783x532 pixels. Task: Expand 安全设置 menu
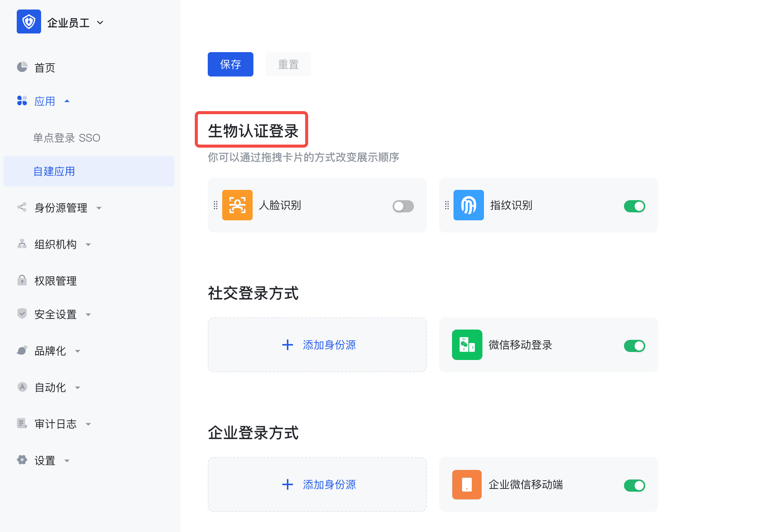click(x=56, y=314)
